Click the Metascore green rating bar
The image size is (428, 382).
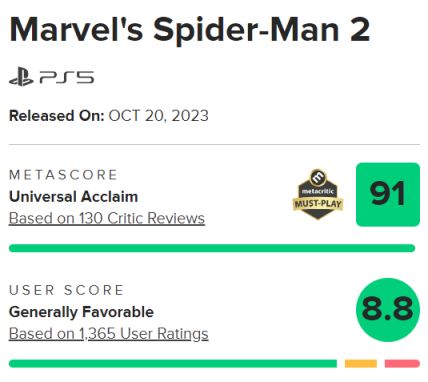point(212,248)
